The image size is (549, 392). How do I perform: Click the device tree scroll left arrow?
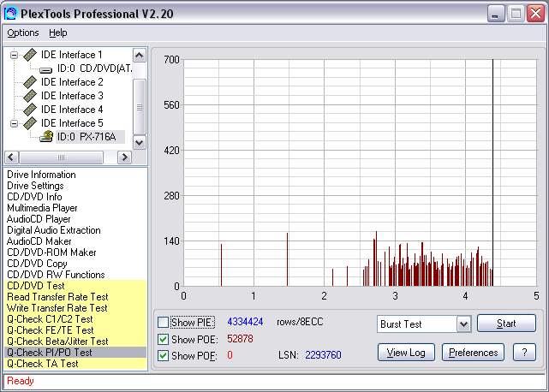(x=11, y=157)
